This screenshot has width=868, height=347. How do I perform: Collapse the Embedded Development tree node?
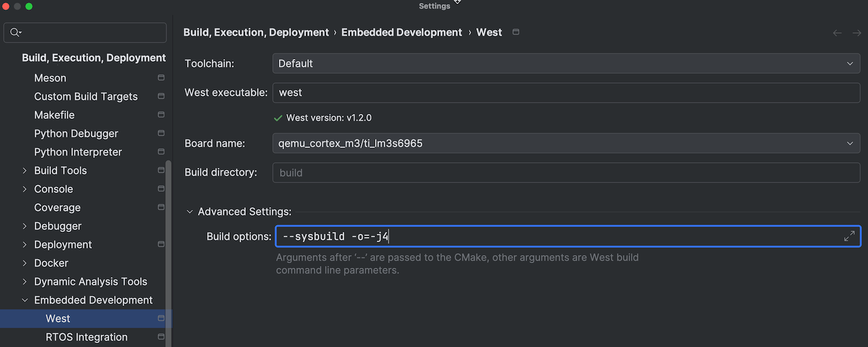point(24,300)
